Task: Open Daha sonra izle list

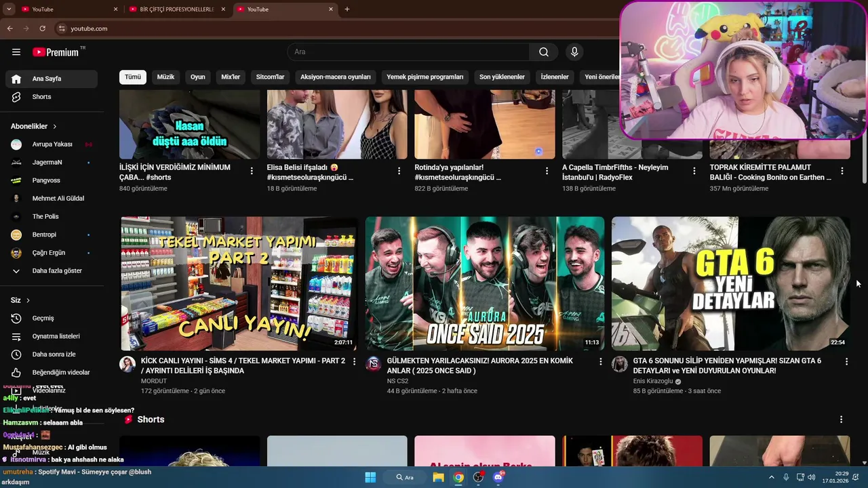Action: (52, 354)
